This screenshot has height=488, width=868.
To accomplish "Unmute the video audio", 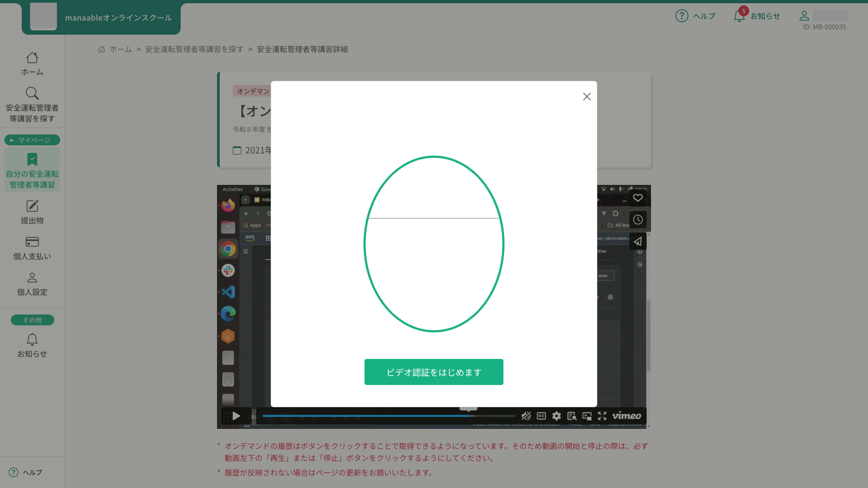I will pyautogui.click(x=526, y=416).
